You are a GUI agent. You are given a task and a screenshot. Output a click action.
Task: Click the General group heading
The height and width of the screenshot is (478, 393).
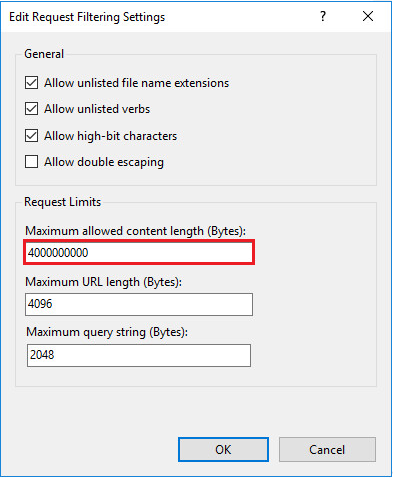click(44, 54)
